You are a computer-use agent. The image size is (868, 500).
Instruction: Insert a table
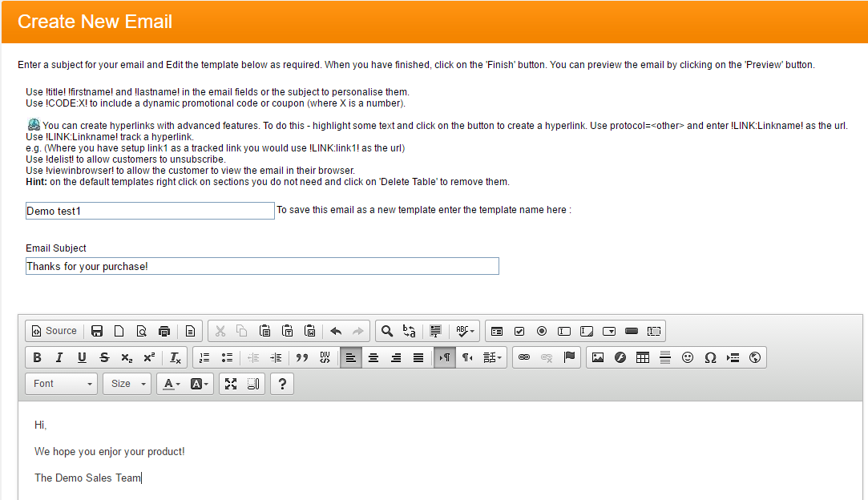tap(643, 357)
